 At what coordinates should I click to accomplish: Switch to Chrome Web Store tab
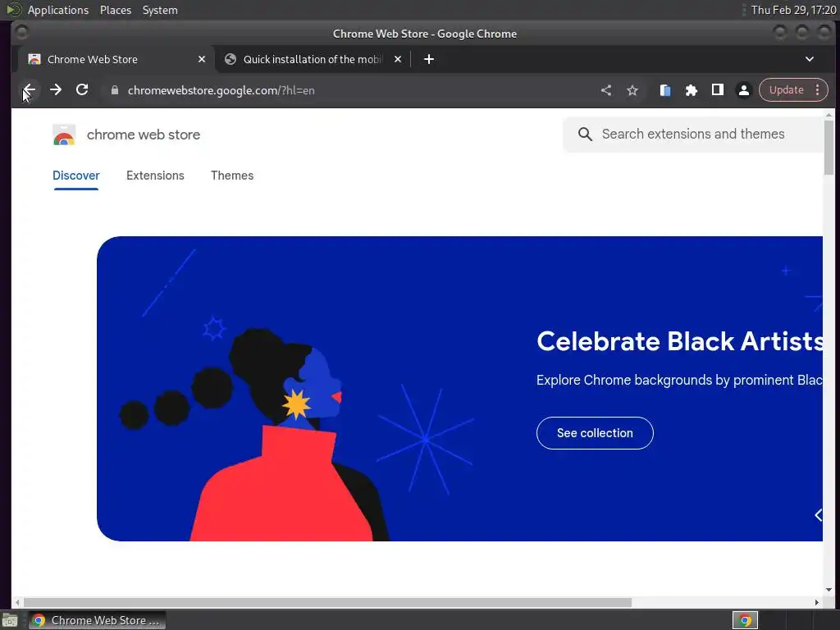[x=116, y=59]
